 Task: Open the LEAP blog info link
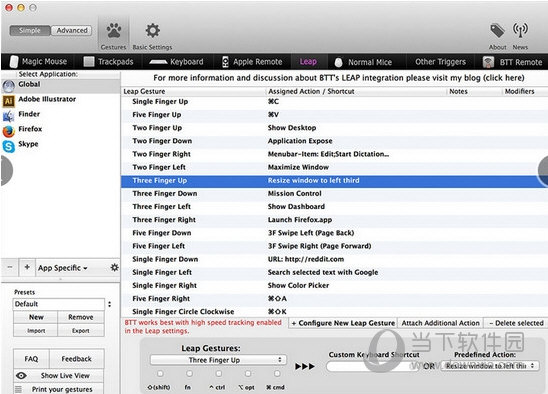click(x=338, y=78)
